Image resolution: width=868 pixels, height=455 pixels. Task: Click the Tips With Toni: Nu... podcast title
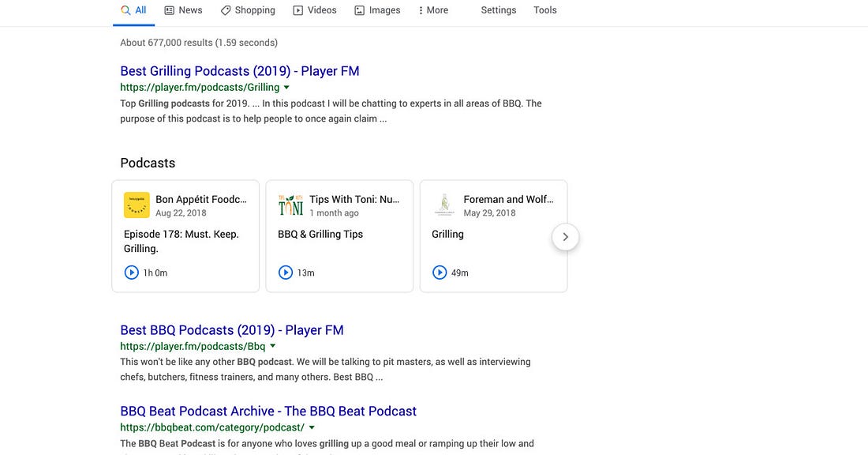tap(354, 200)
